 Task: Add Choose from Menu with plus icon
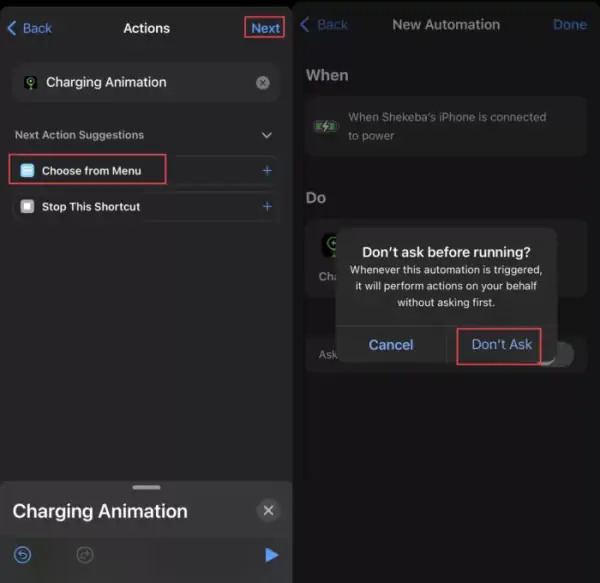[267, 171]
